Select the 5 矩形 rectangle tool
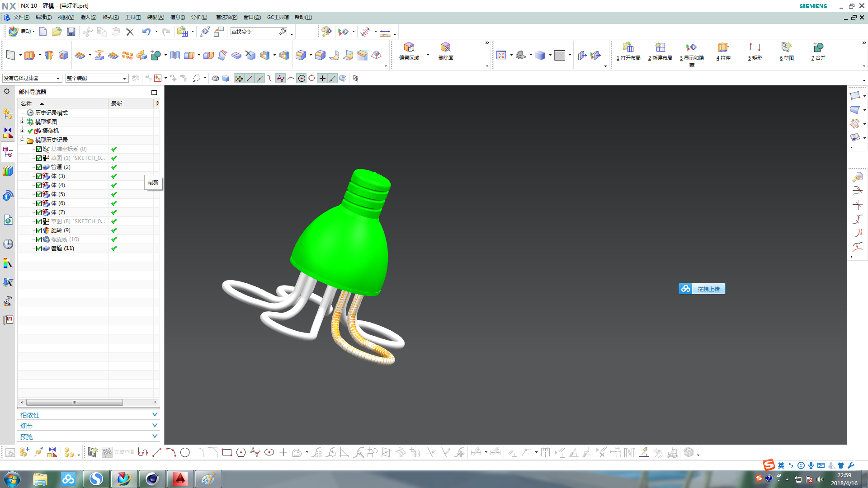Image resolution: width=868 pixels, height=488 pixels. click(755, 51)
